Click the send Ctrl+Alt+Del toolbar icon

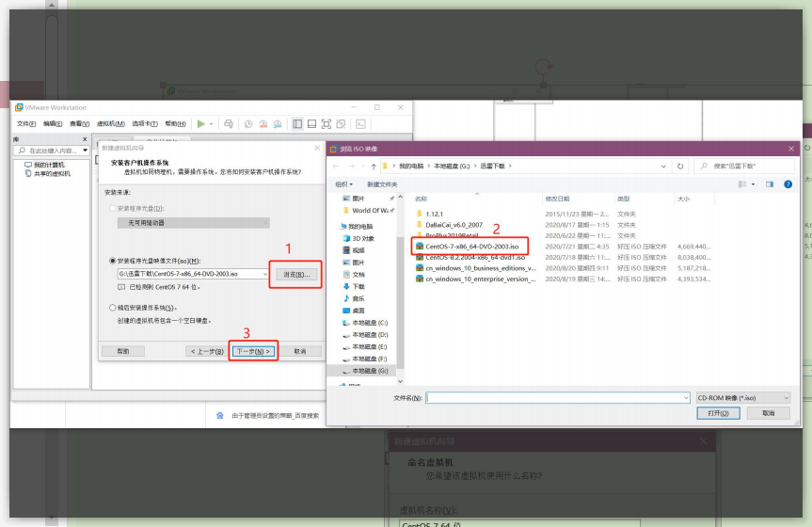(229, 124)
